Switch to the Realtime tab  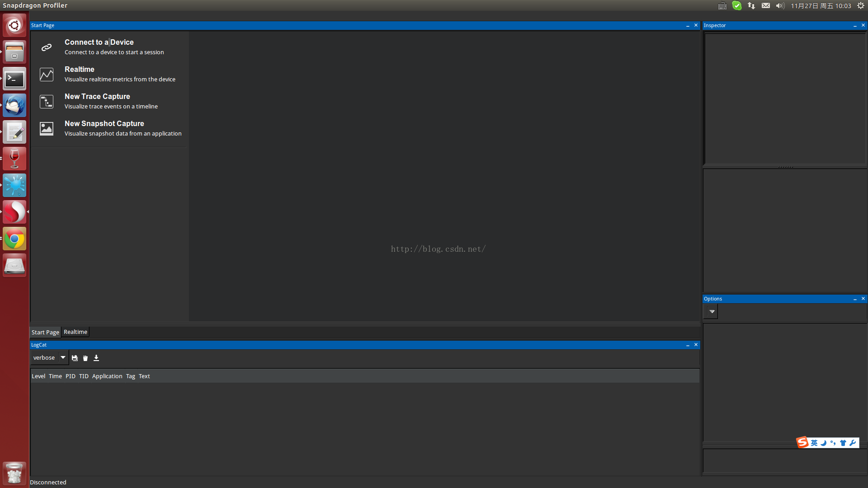click(75, 332)
